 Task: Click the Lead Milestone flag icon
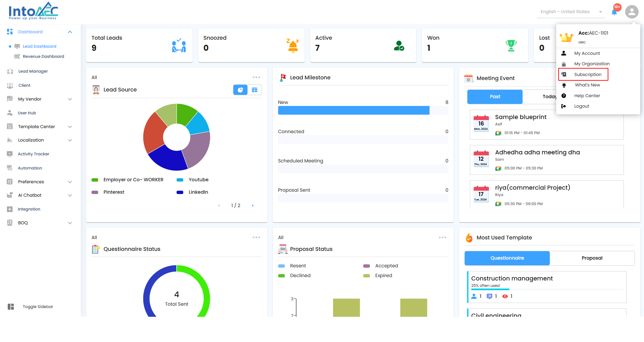283,78
